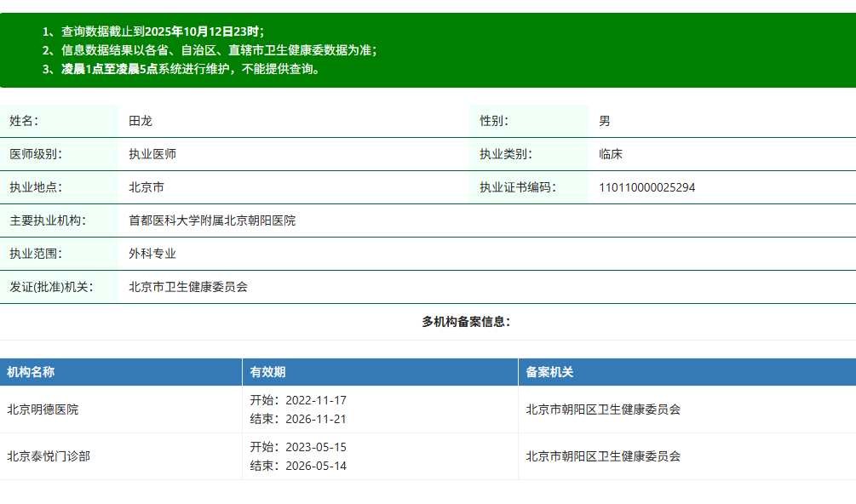Click the 多机构备案信息 section heading
This screenshot has height=504, width=856.
(x=466, y=322)
